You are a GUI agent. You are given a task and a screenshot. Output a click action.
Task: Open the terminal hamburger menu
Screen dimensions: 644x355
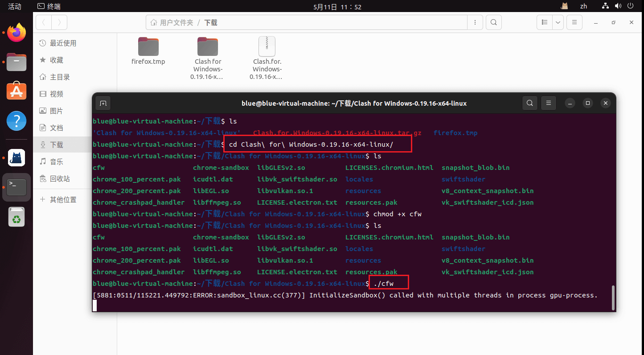549,103
